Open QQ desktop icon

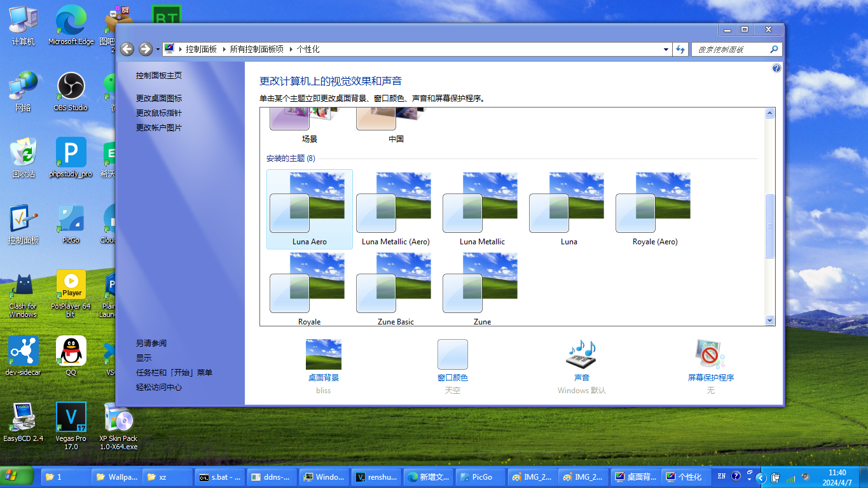click(71, 356)
